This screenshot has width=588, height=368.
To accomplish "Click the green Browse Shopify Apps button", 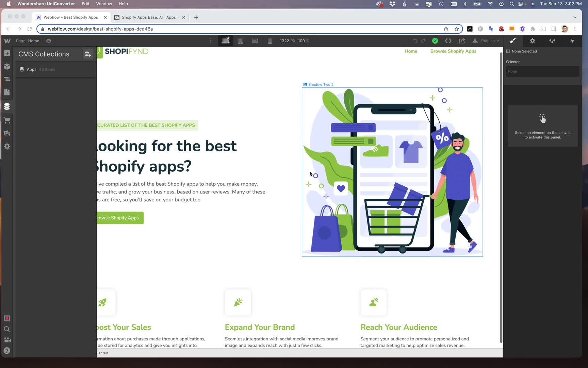I will point(120,218).
